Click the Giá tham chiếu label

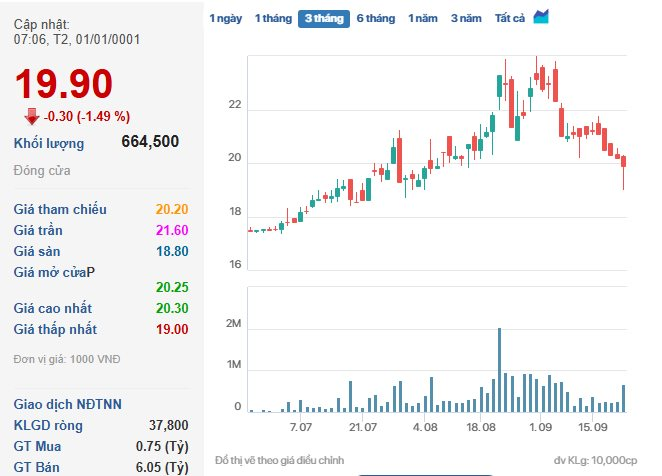click(60, 209)
